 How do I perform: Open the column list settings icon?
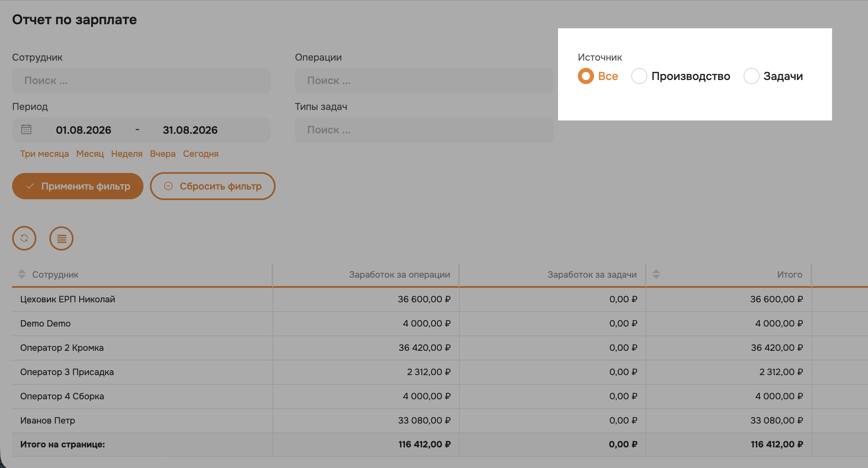click(x=61, y=238)
